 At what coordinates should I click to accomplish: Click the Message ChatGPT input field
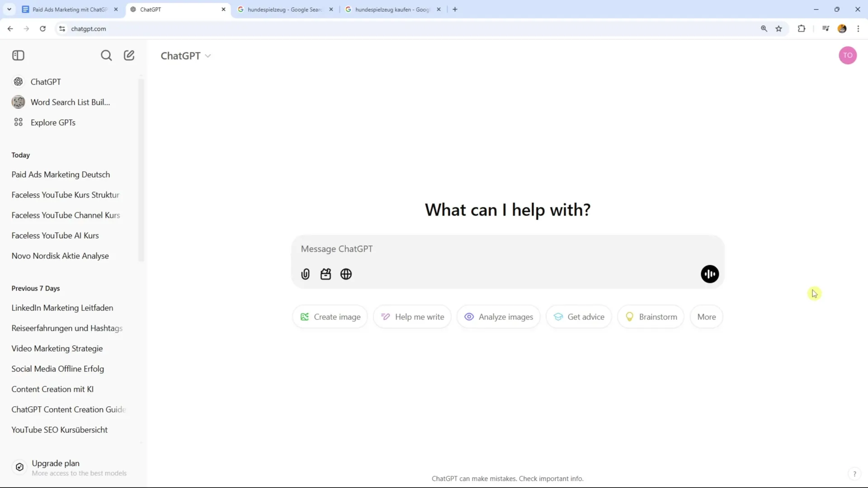click(507, 249)
